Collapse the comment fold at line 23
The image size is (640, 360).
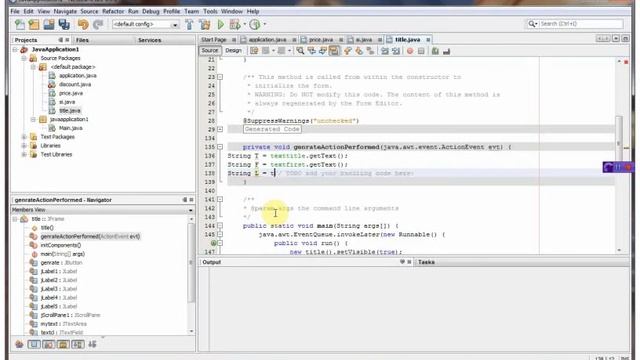[220, 77]
